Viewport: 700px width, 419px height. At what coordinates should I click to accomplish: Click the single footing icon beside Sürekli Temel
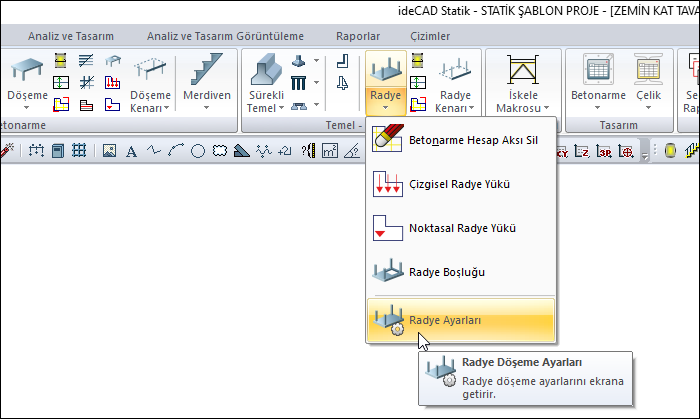pos(298,61)
